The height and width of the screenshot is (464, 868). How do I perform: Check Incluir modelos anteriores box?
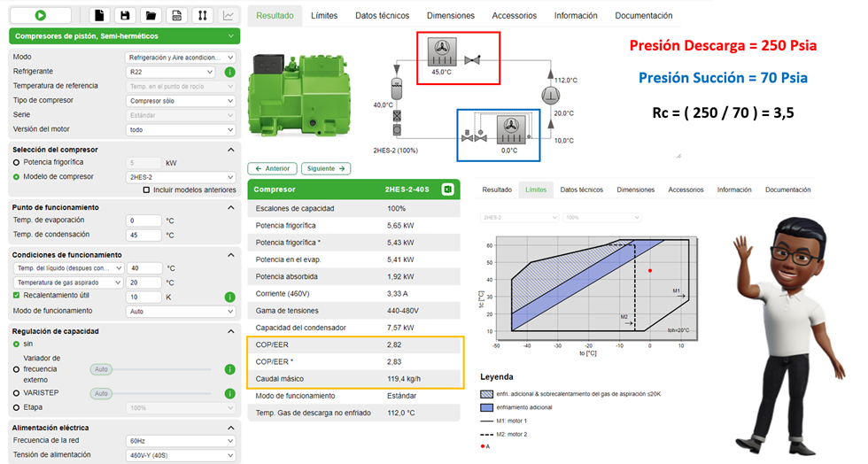(x=147, y=189)
